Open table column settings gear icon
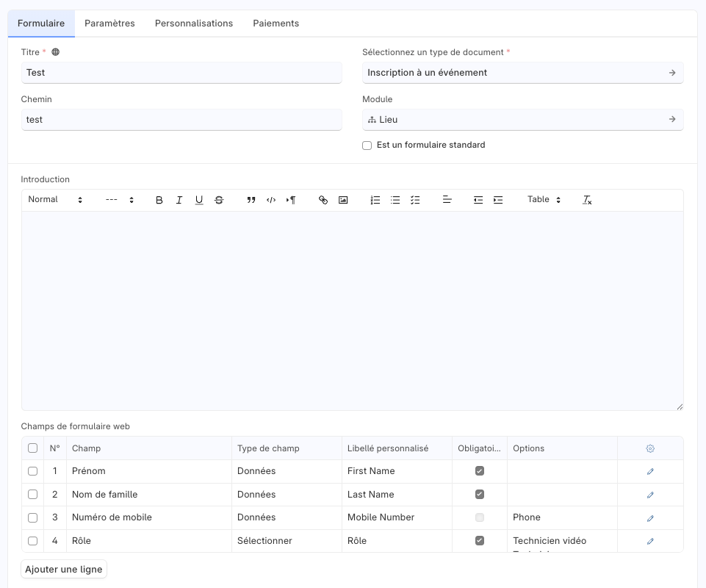The height and width of the screenshot is (588, 706). [x=650, y=448]
